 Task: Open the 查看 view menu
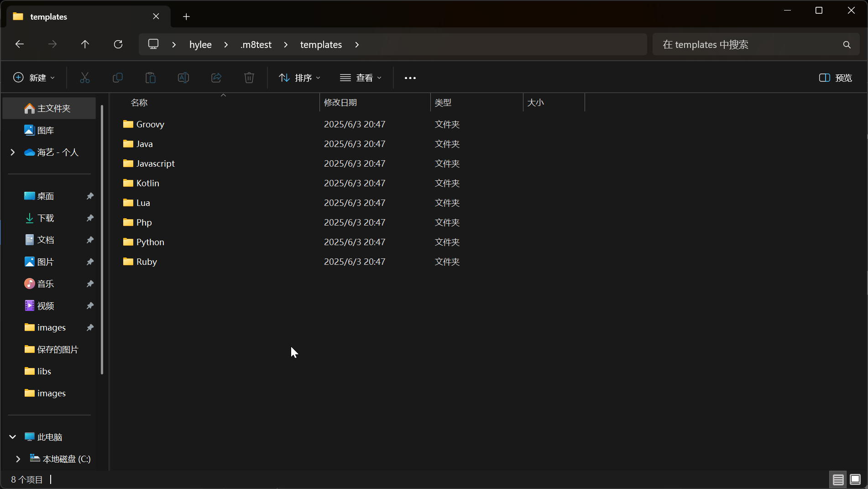[361, 78]
